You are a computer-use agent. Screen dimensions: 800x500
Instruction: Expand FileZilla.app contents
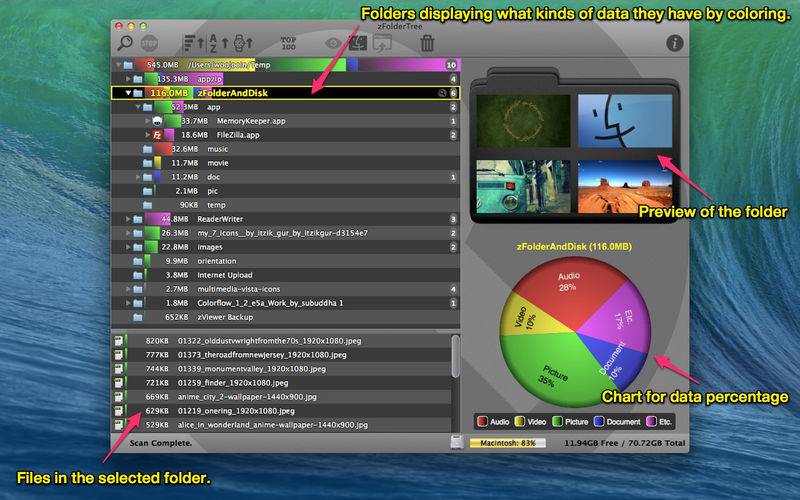tap(147, 135)
